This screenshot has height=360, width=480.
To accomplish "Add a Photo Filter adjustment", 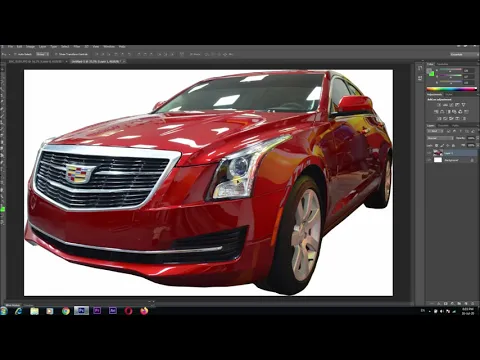I will [454, 111].
